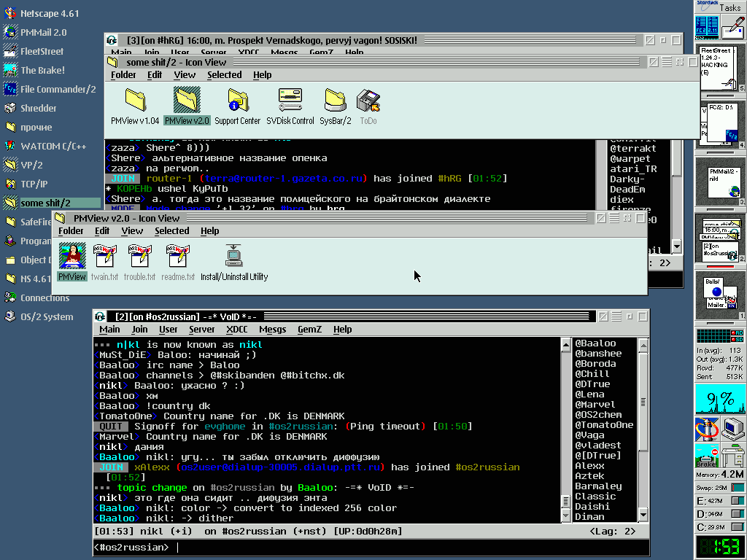Open the VP/2 desktop folder
The image size is (747, 560).
click(x=23, y=166)
